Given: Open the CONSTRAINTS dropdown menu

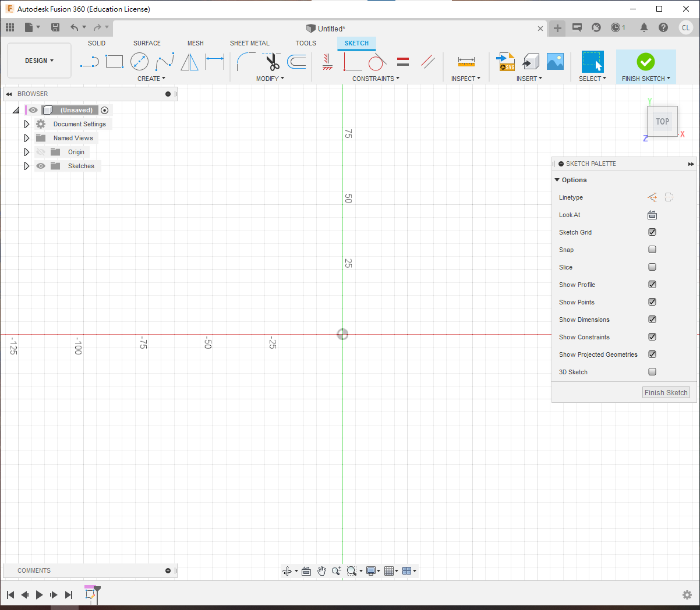Looking at the screenshot, I should point(376,79).
